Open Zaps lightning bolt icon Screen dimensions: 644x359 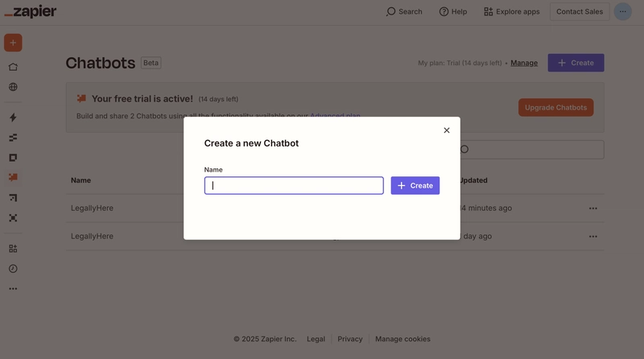[x=13, y=118]
